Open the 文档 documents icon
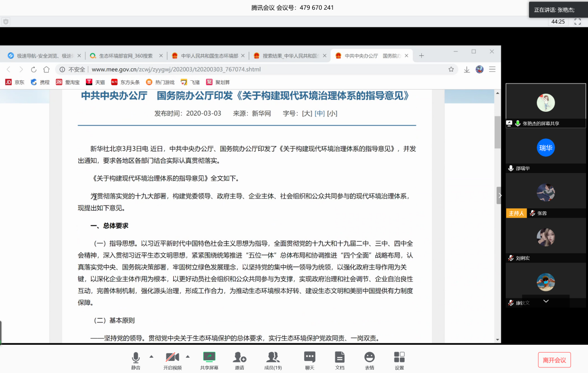The height and width of the screenshot is (373, 588). [x=340, y=357]
